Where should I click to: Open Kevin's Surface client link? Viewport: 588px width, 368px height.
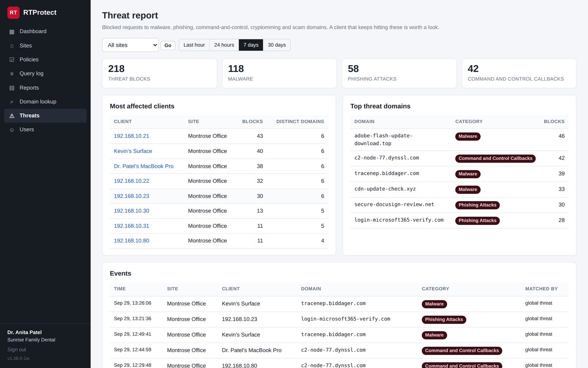[133, 151]
